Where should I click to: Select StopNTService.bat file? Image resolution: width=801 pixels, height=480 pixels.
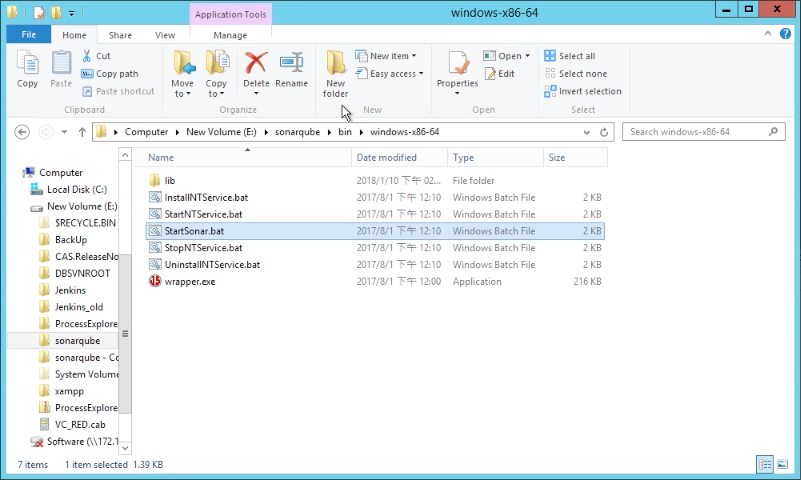click(375, 248)
